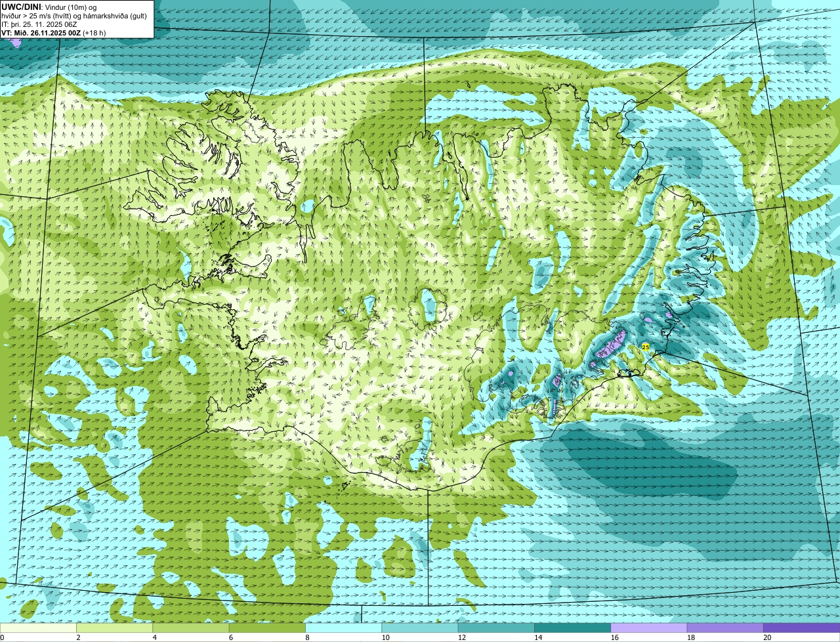The height and width of the screenshot is (642, 840).
Task: Click the 6–8 m/s olive green legend swatch
Action: tap(267, 628)
